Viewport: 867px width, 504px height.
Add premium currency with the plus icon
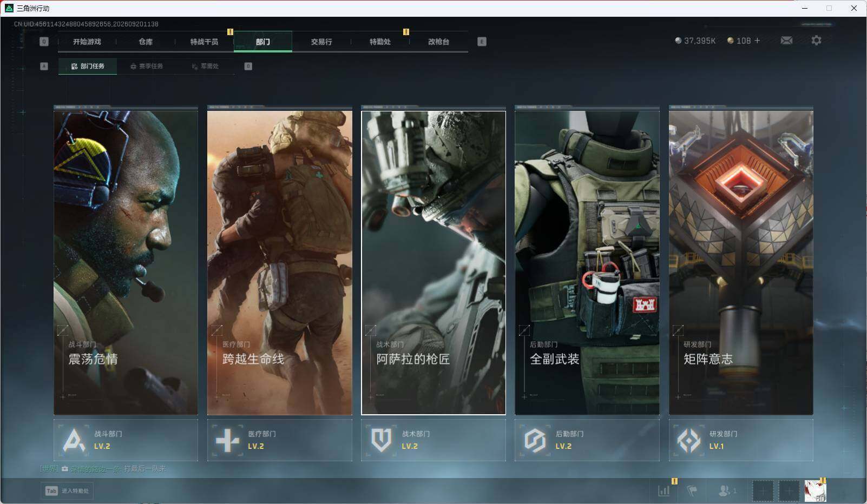[x=757, y=41]
